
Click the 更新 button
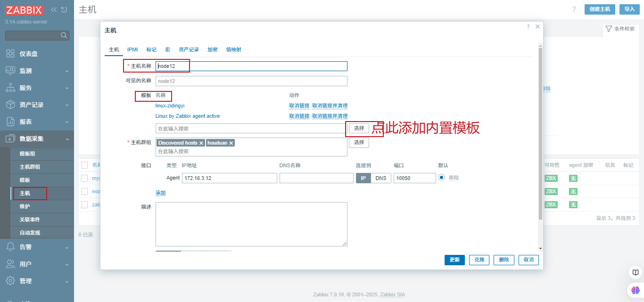click(454, 260)
